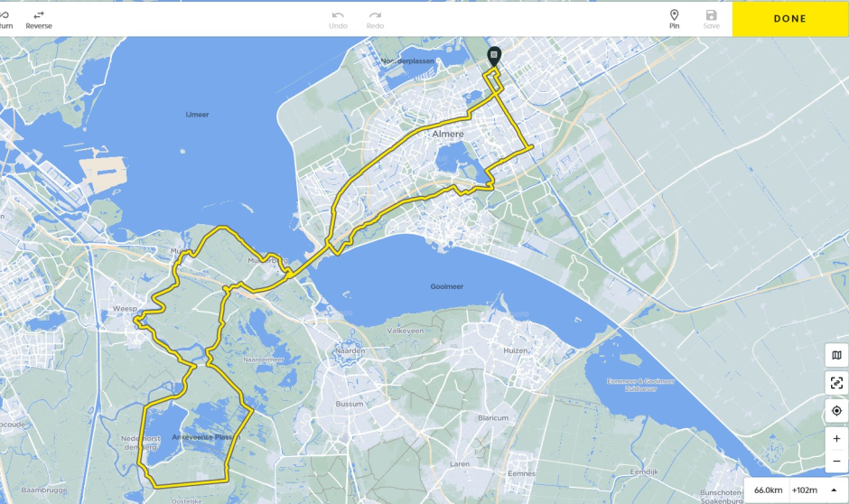849x504 pixels.
Task: Click the Redo arrow icon
Action: tap(375, 15)
